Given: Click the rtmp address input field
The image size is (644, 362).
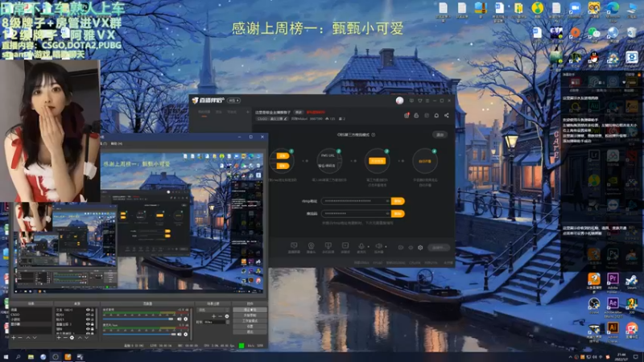Looking at the screenshot, I should pyautogui.click(x=356, y=201).
